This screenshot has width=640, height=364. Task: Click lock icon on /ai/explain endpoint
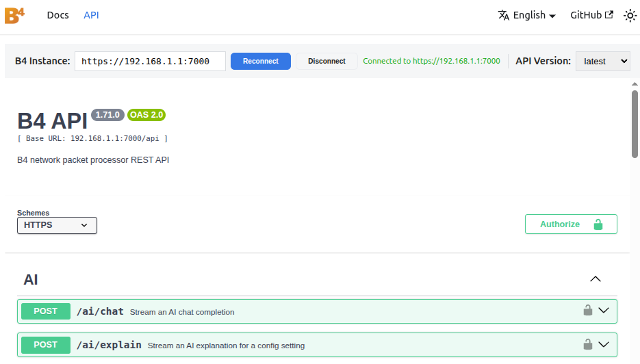point(588,344)
